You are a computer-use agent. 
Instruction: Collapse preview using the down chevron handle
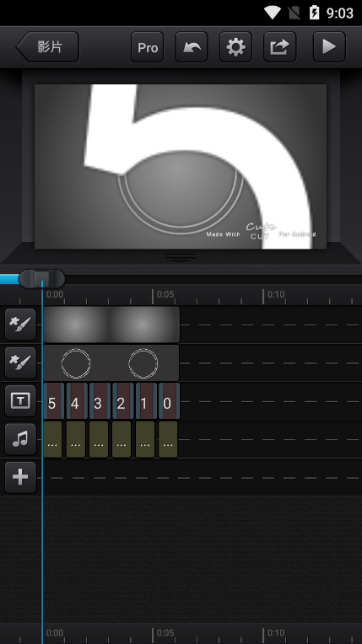(181, 258)
